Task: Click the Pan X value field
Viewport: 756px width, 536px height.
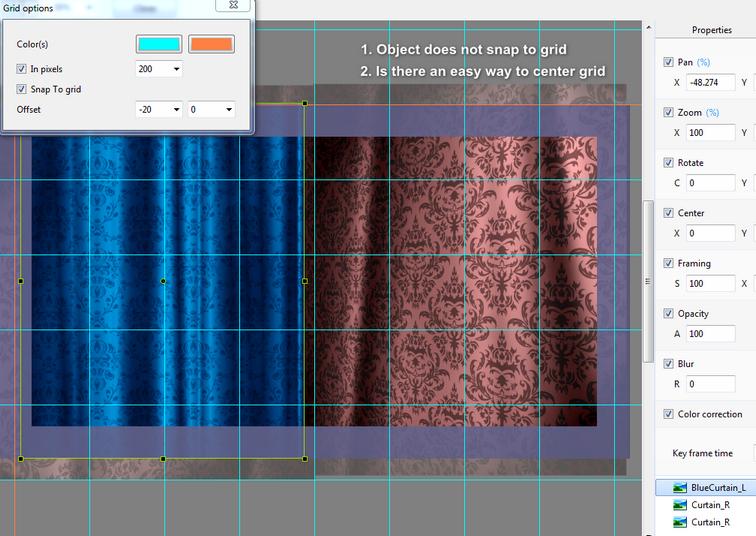Action: (x=711, y=82)
